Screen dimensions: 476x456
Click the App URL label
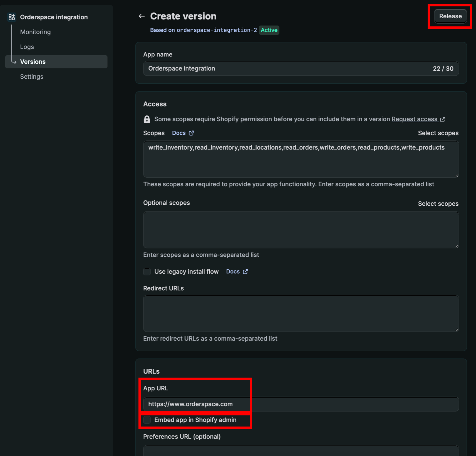(156, 388)
